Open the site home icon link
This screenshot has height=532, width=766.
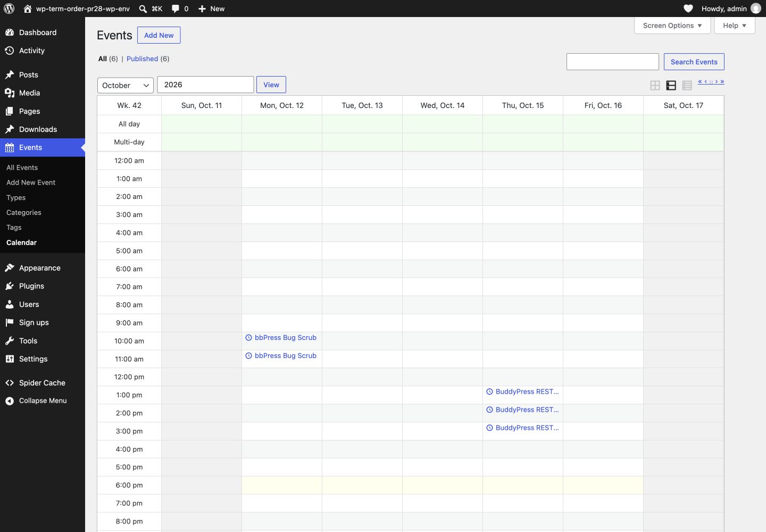28,9
